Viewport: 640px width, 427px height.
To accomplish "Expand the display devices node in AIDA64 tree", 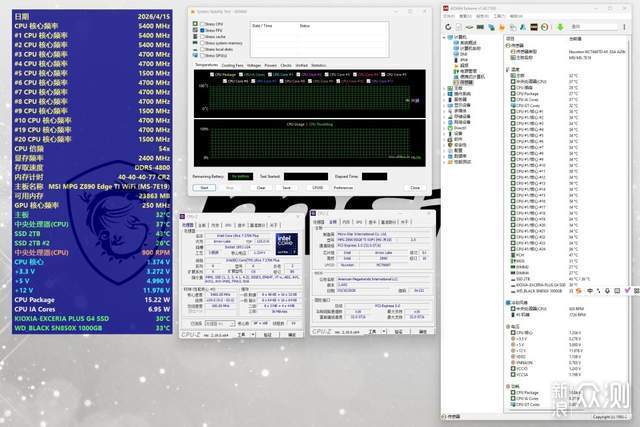I will (x=444, y=105).
